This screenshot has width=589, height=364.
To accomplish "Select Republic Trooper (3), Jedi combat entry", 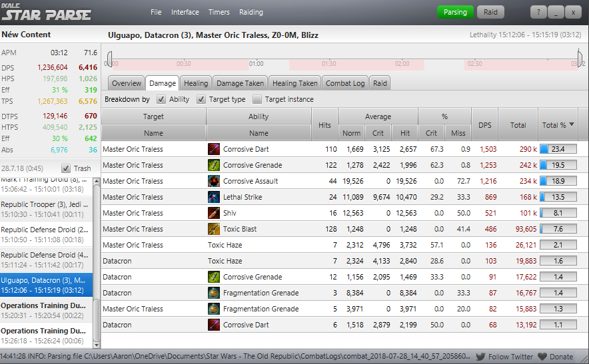I will [46, 209].
